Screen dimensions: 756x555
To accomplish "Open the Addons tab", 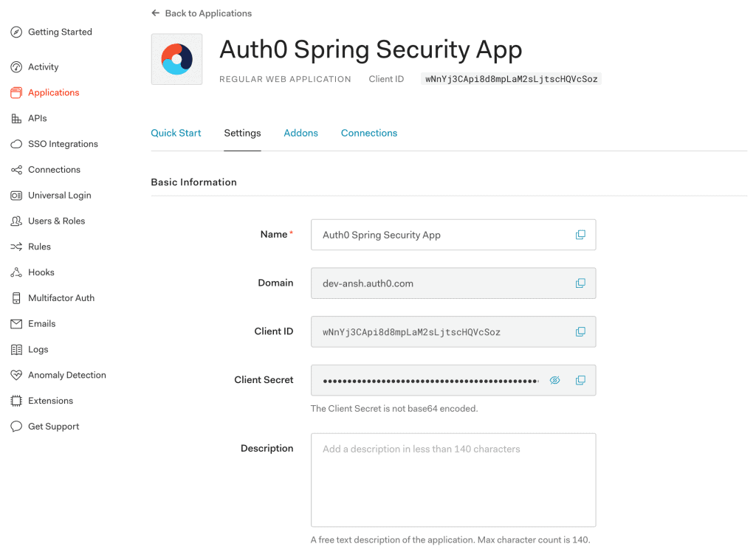I will 300,134.
